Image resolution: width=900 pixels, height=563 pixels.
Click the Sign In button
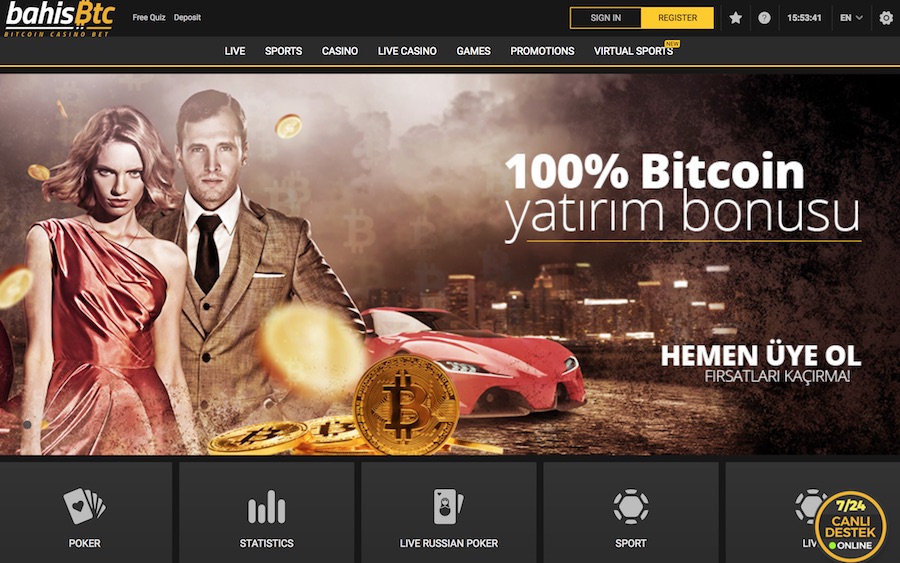coord(606,18)
